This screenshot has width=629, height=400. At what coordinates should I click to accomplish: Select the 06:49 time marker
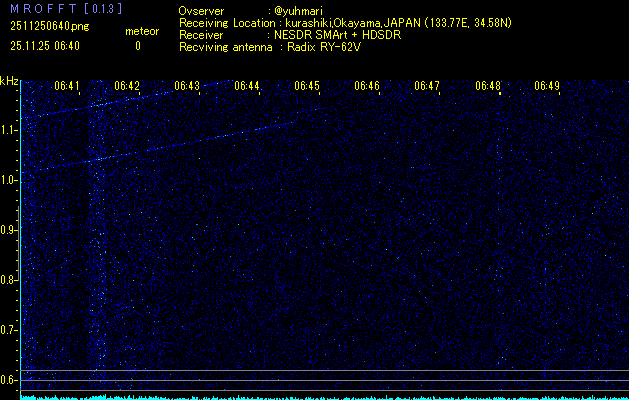click(x=547, y=87)
